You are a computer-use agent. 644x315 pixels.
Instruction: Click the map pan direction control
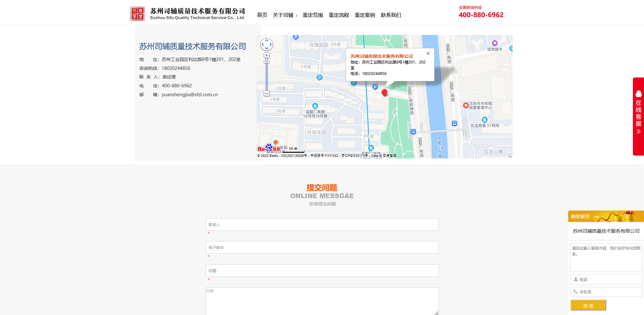coord(267,44)
